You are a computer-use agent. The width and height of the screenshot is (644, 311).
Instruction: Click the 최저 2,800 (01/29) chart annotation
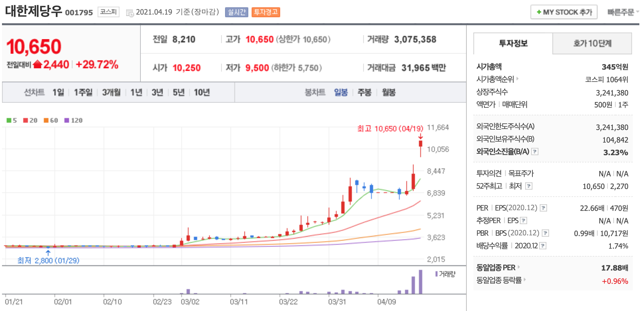click(48, 260)
